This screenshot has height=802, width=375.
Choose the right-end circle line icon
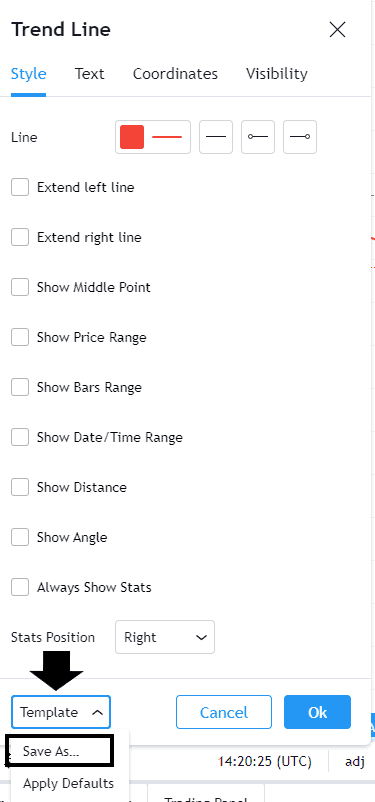(x=300, y=137)
